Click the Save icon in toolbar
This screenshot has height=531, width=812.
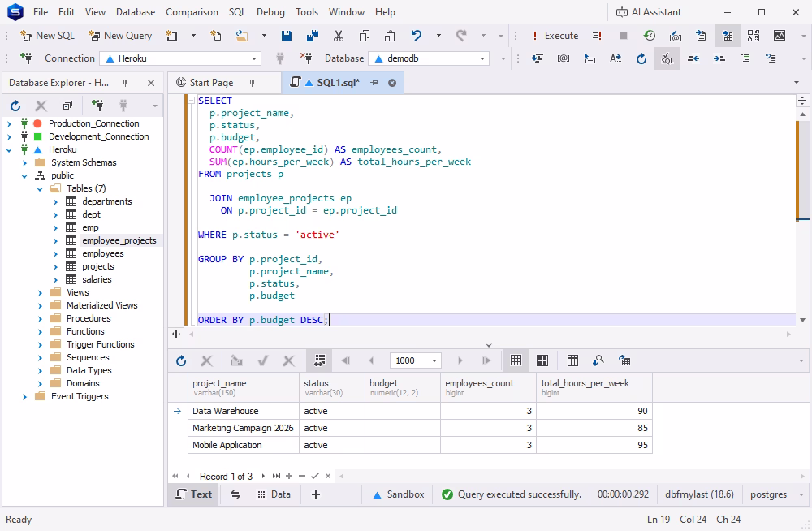pos(287,36)
